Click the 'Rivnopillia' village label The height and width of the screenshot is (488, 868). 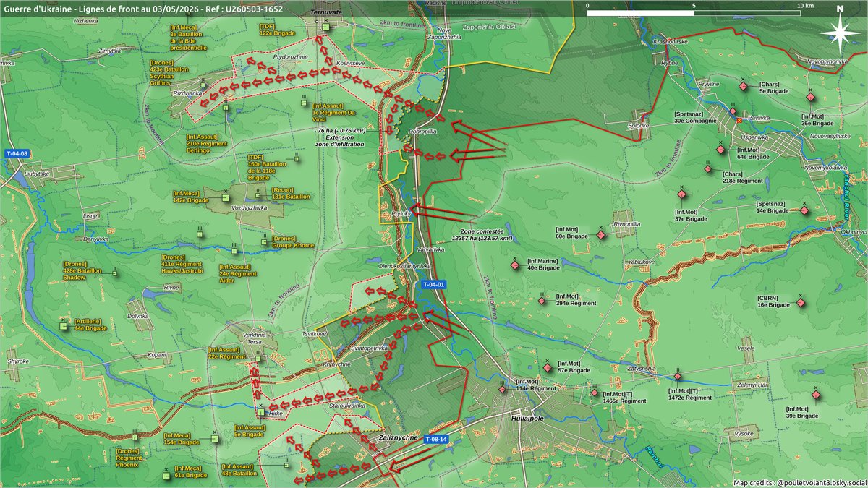627,224
